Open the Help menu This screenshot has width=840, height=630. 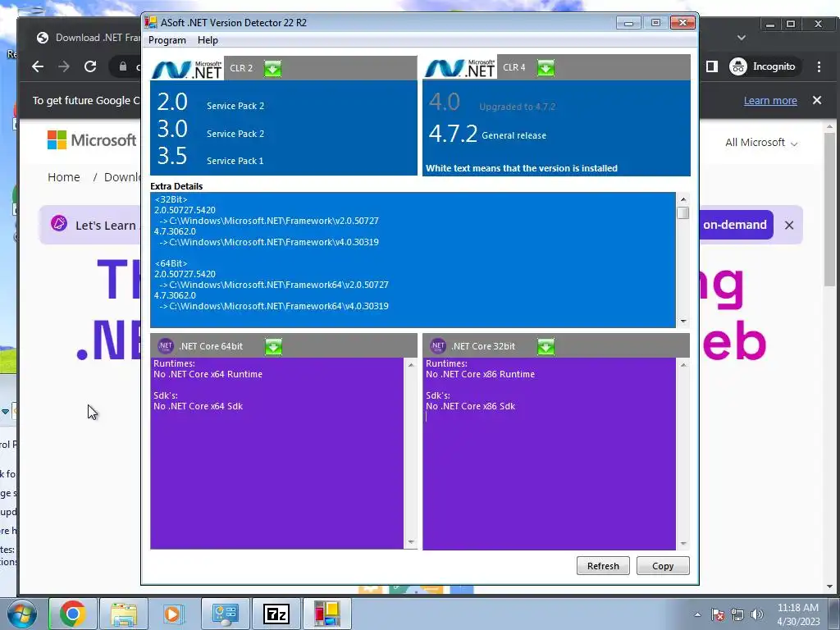click(x=208, y=40)
